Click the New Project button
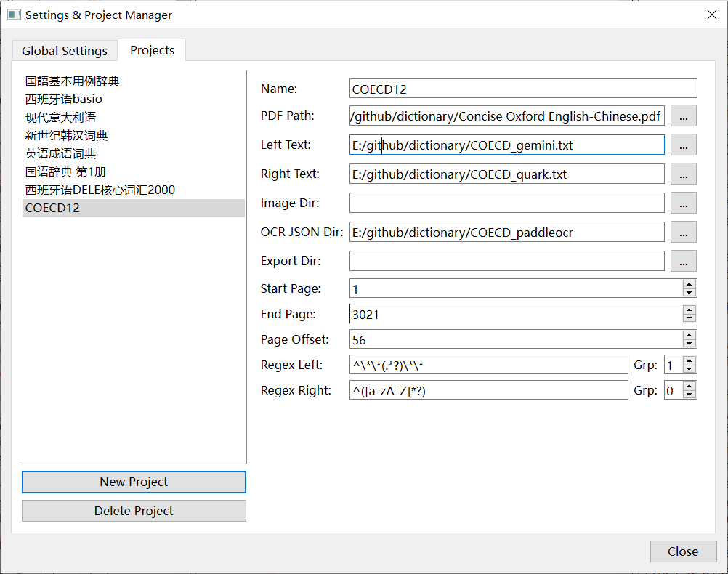 click(134, 482)
